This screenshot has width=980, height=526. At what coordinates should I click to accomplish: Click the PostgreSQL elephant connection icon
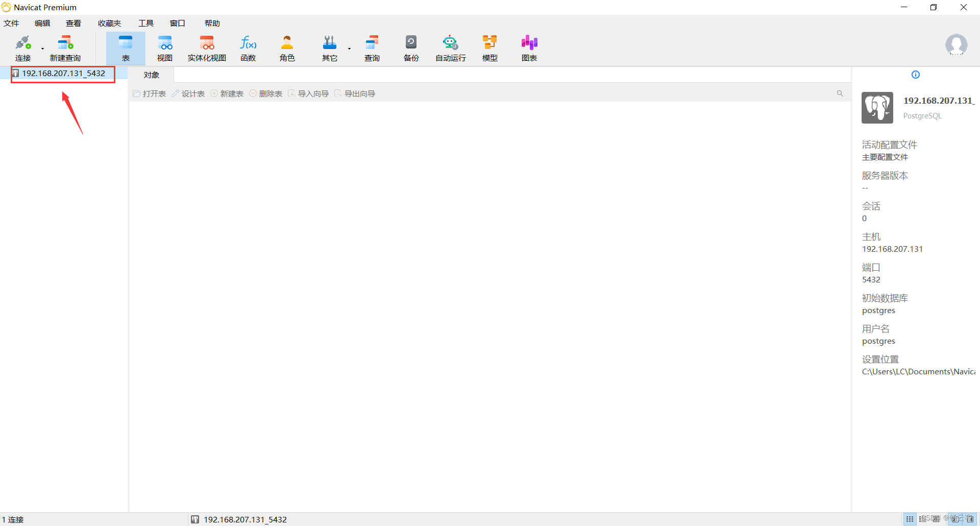[877, 108]
